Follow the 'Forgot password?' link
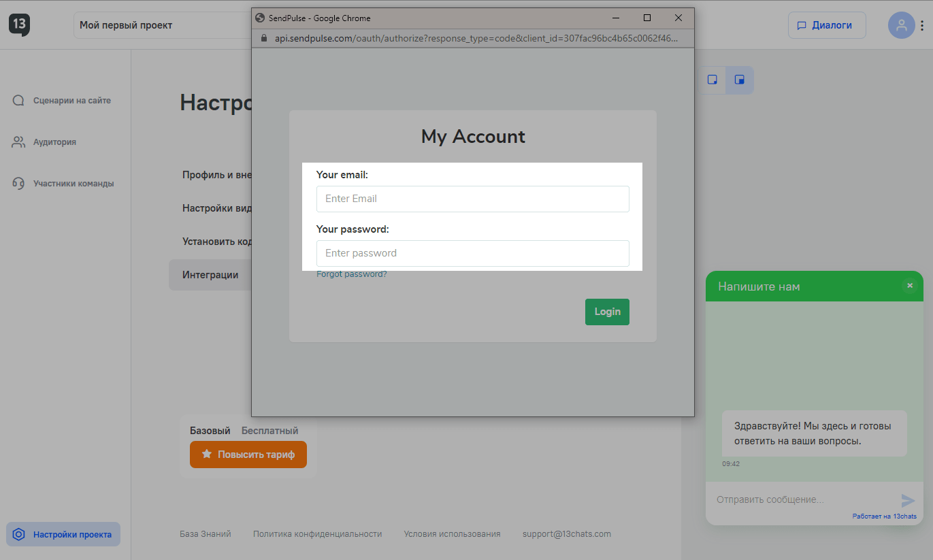Viewport: 933px width, 560px height. [x=352, y=274]
